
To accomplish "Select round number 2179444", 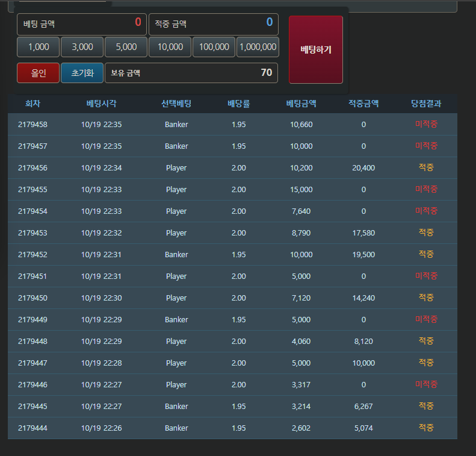I will 32,428.
